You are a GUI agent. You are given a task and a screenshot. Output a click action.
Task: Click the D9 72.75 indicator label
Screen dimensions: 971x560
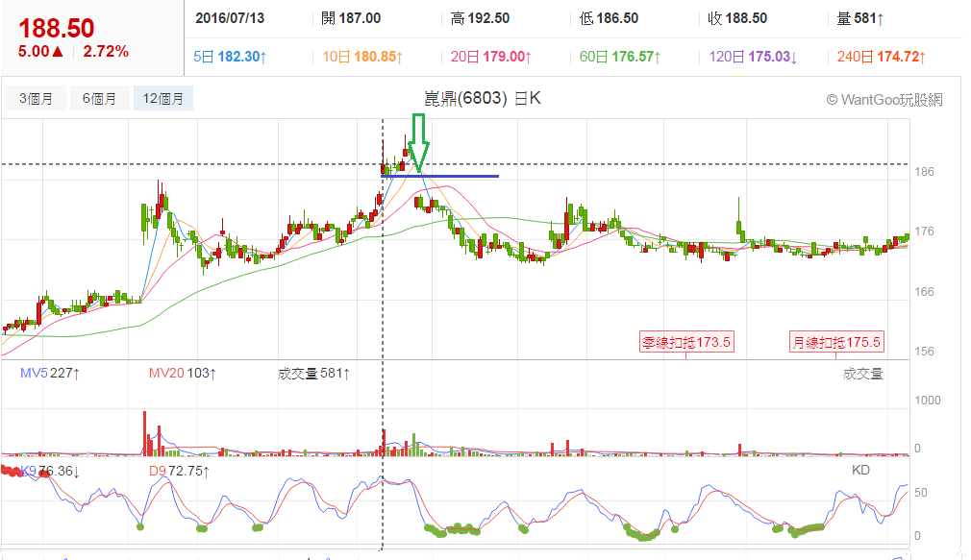[179, 471]
